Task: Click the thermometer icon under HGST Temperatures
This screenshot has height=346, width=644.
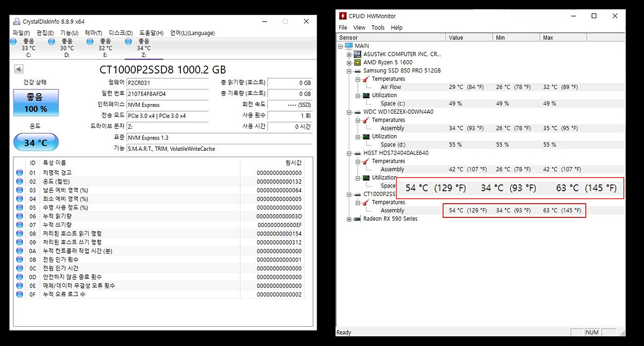Action: (x=367, y=161)
